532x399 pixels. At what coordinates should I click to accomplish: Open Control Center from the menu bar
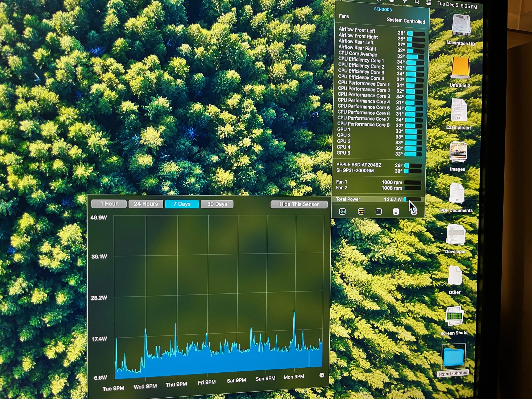429,3
